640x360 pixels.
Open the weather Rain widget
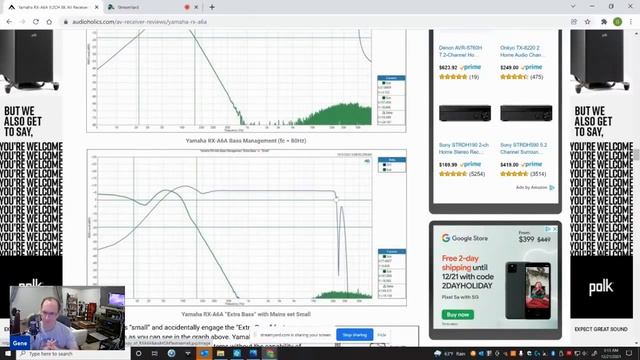449,353
